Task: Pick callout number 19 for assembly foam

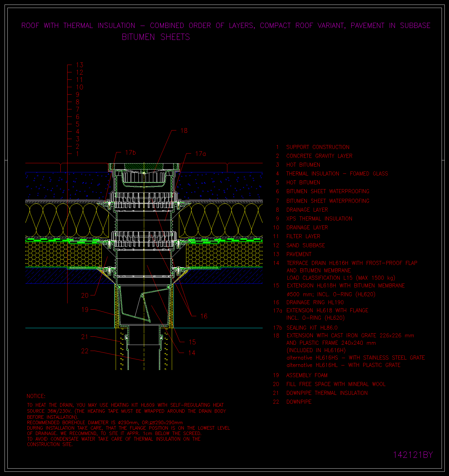Action: tap(85, 310)
